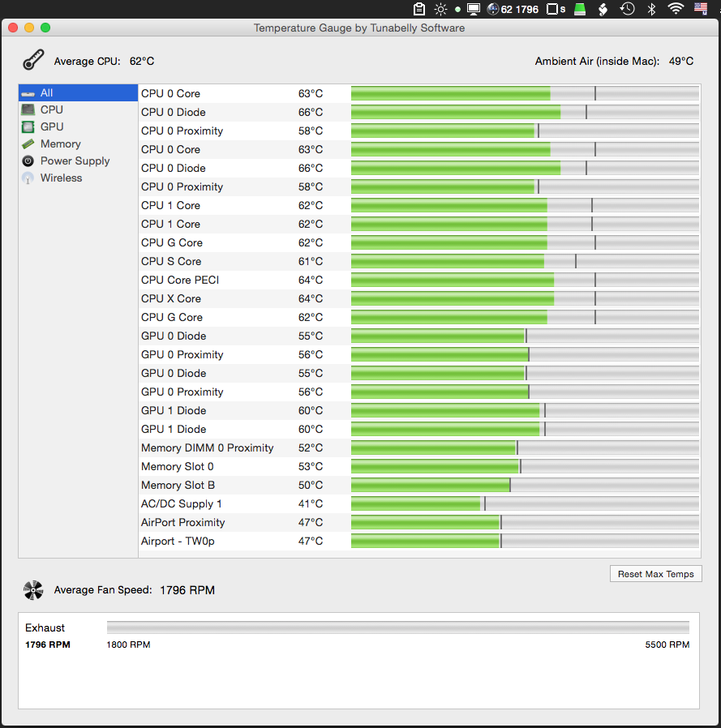
Task: Click the Average Fan Speed 1796 RPM value
Action: (x=187, y=590)
